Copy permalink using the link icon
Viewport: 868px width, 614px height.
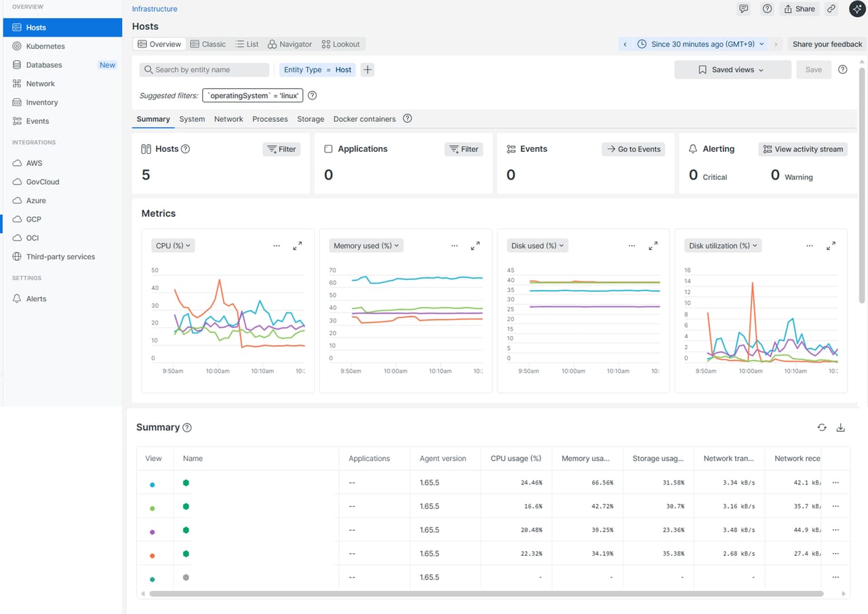tap(831, 9)
